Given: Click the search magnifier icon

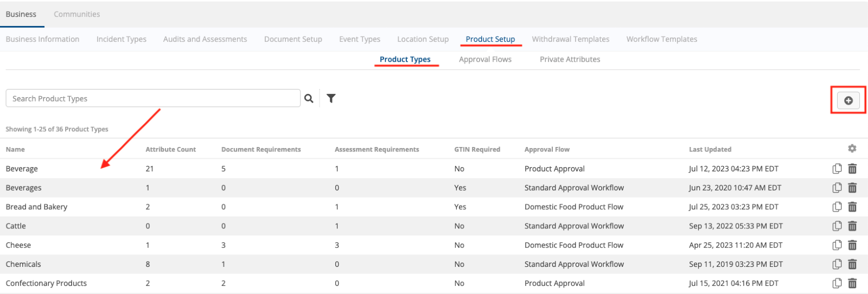Looking at the screenshot, I should pyautogui.click(x=309, y=98).
